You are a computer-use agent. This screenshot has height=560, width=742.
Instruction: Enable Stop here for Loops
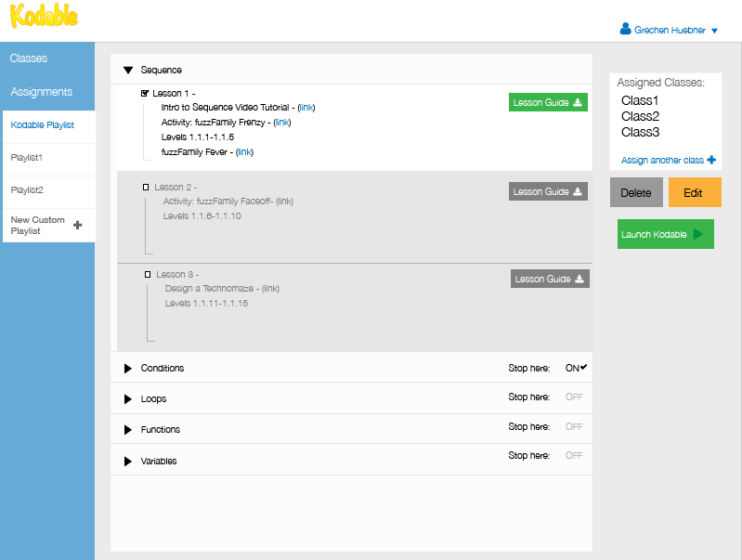coord(574,397)
